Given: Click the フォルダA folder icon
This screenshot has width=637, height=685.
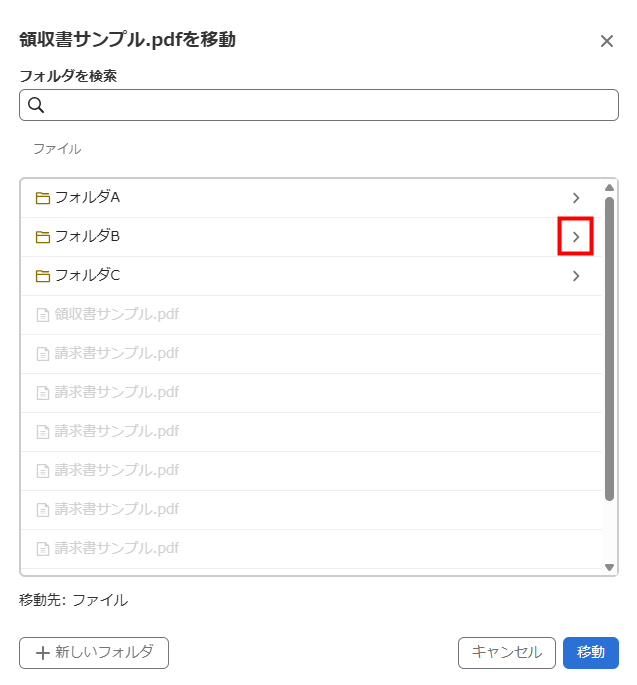Looking at the screenshot, I should [x=42, y=198].
